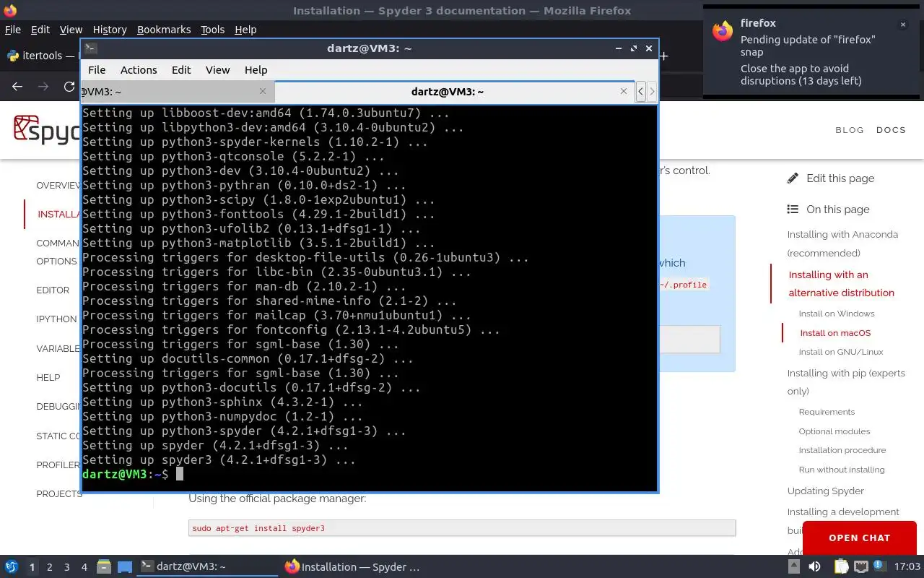Click the taskbar clock showing 17:03

[x=907, y=567]
